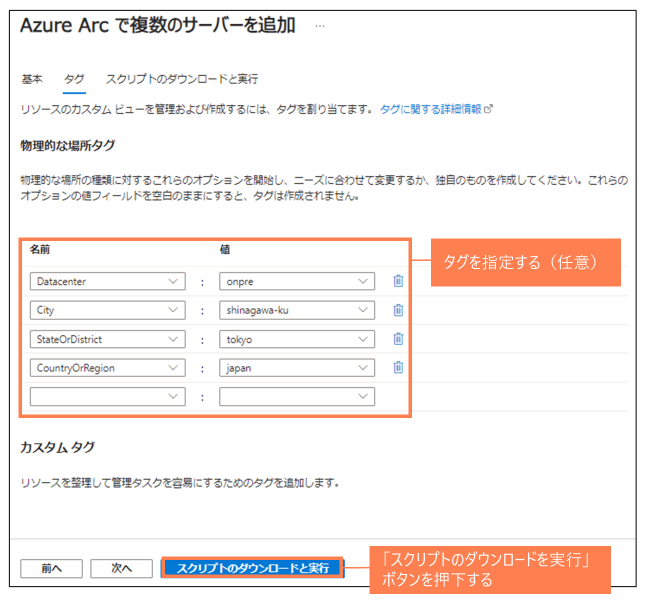Screen dimensions: 647x602
Task: Open the tokyo value dropdown
Action: pos(297,339)
